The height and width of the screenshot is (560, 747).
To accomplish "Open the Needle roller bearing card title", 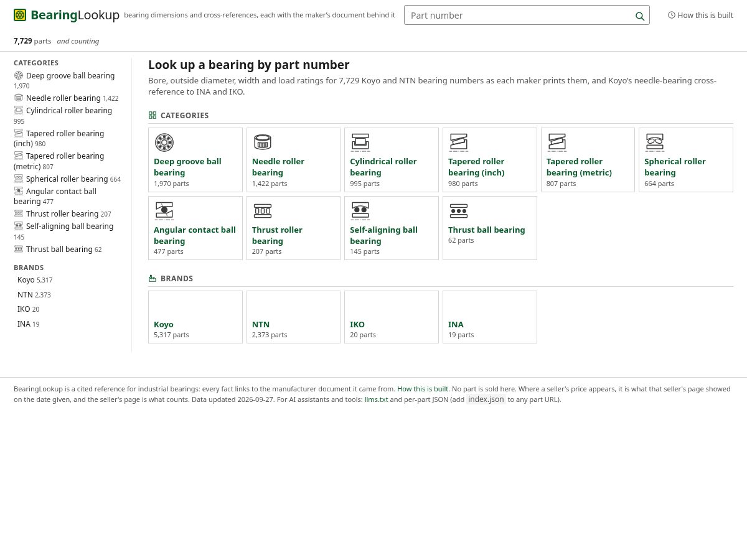I will 278,167.
